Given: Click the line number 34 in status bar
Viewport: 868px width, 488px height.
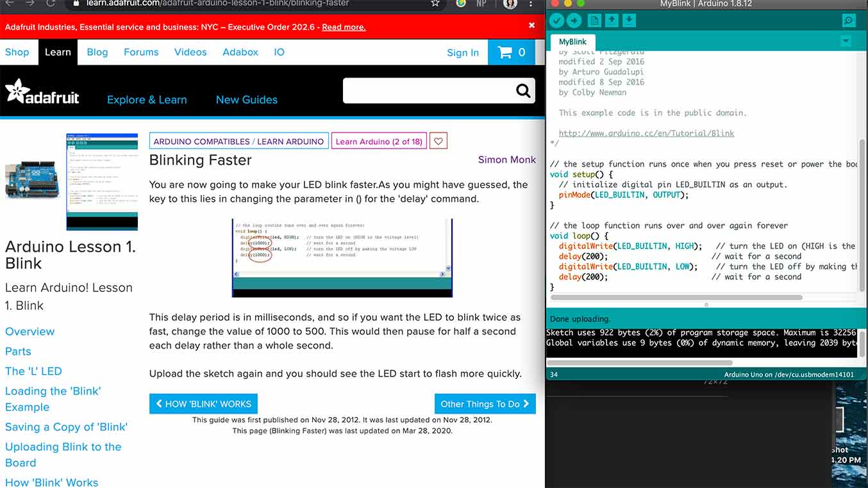Looking at the screenshot, I should coord(554,375).
